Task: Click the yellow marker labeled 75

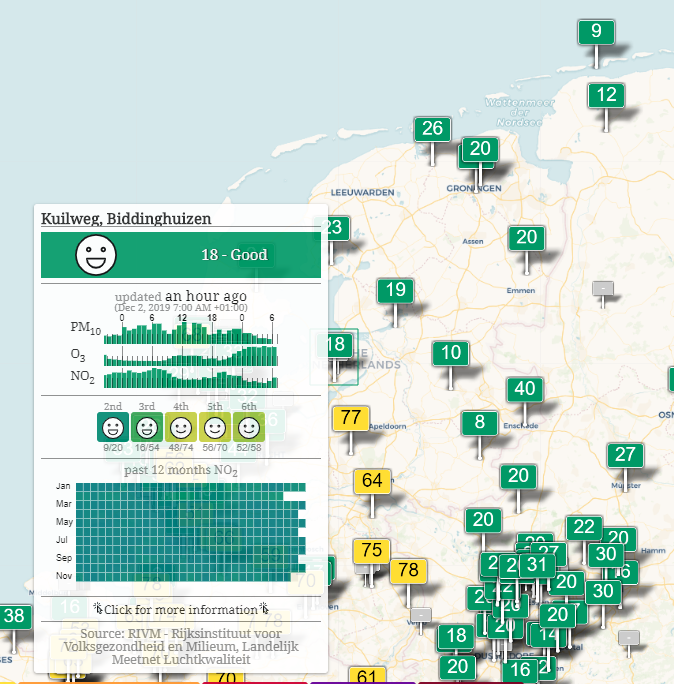Action: point(371,551)
